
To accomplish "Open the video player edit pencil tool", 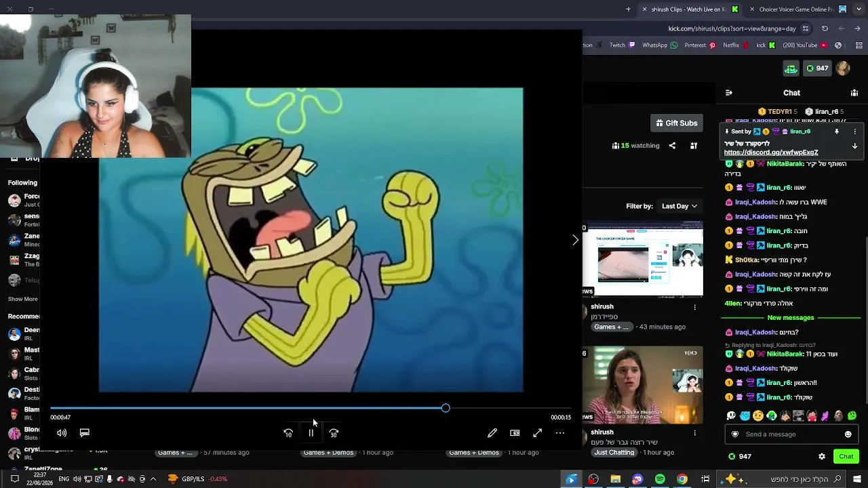I will tap(492, 433).
